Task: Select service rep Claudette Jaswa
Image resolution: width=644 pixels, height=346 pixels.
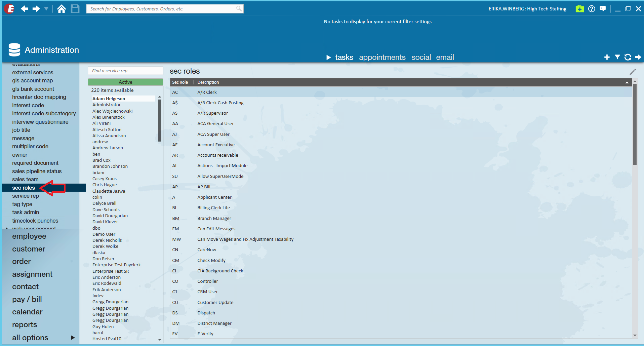Action: click(109, 191)
